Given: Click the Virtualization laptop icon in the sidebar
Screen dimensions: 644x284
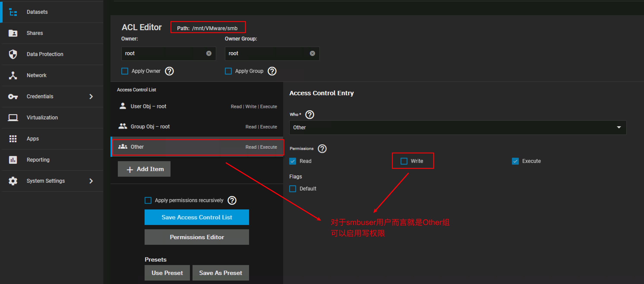Looking at the screenshot, I should [x=13, y=117].
